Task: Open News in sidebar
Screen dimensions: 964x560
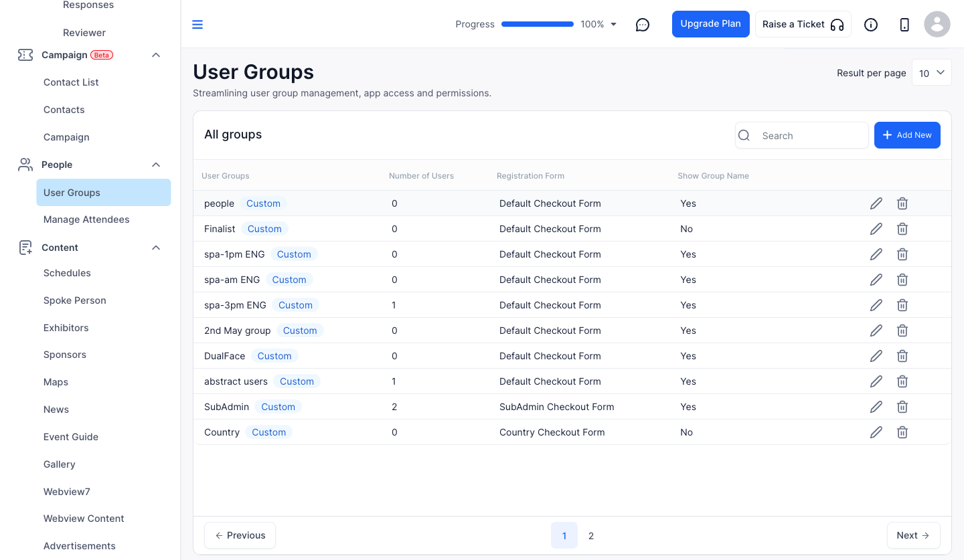Action: pos(56,409)
